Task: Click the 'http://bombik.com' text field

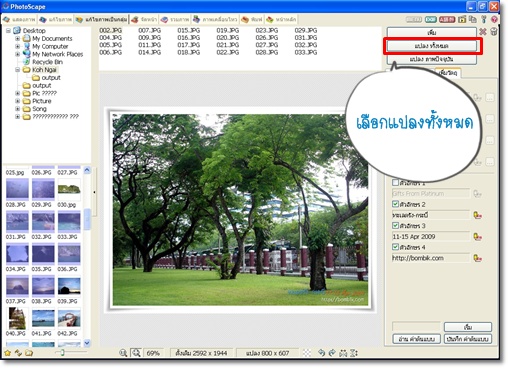Action: [431, 258]
